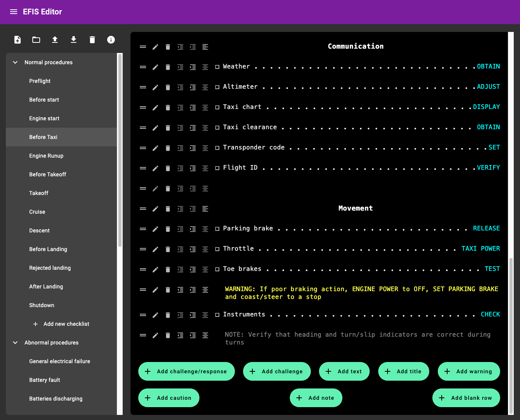The image size is (520, 420).
Task: Show the file information icon
Action: tap(111, 40)
